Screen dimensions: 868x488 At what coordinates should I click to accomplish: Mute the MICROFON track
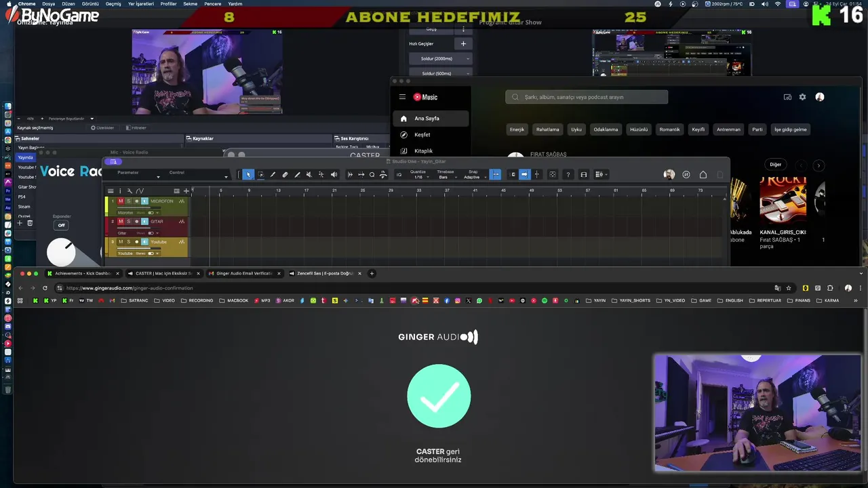121,201
